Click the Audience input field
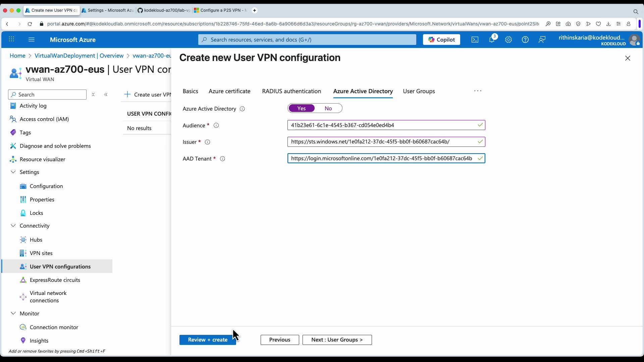This screenshot has height=362, width=644. (386, 125)
